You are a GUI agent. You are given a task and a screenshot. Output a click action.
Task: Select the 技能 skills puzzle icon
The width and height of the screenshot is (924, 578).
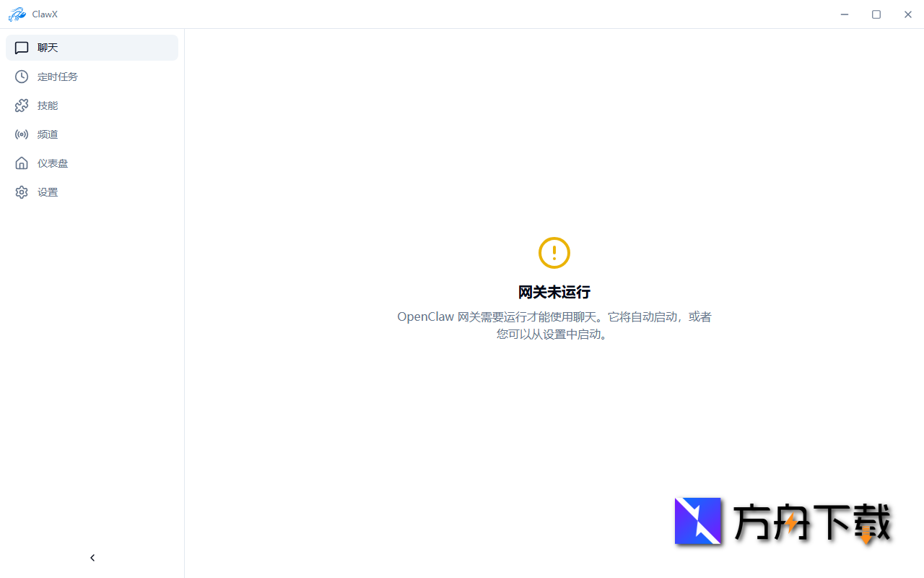coord(22,105)
